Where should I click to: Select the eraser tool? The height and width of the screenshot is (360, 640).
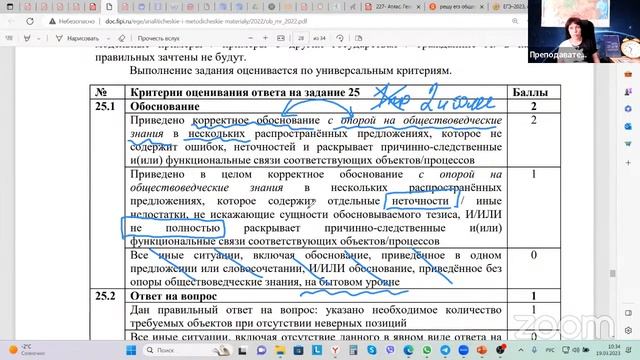tap(121, 38)
